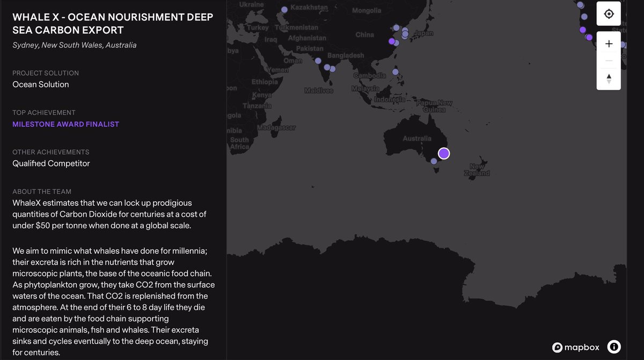This screenshot has width=644, height=360.
Task: Click the 'ABOUT THE TEAM' heading
Action: (42, 192)
